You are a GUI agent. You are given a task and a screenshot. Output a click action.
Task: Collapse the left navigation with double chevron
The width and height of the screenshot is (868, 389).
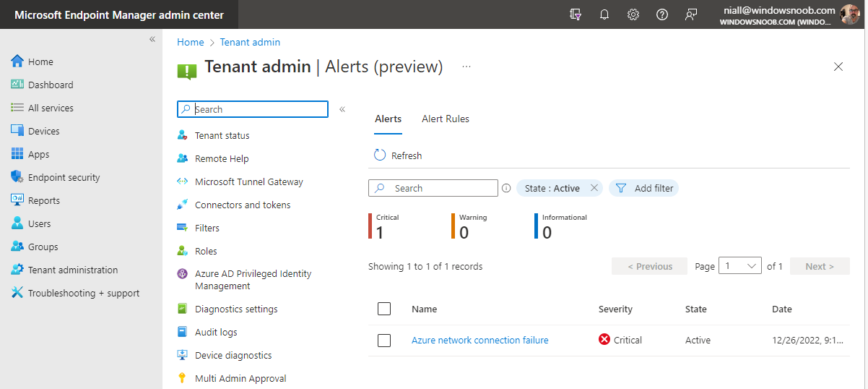[152, 39]
